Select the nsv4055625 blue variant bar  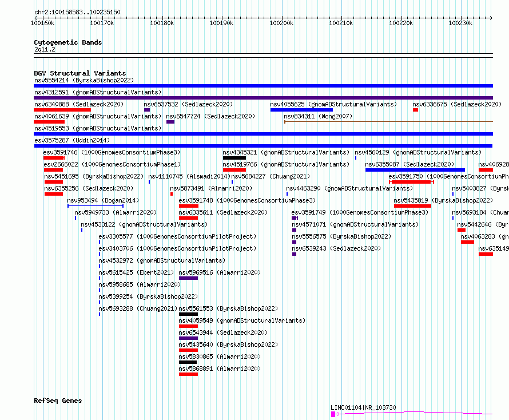point(301,110)
